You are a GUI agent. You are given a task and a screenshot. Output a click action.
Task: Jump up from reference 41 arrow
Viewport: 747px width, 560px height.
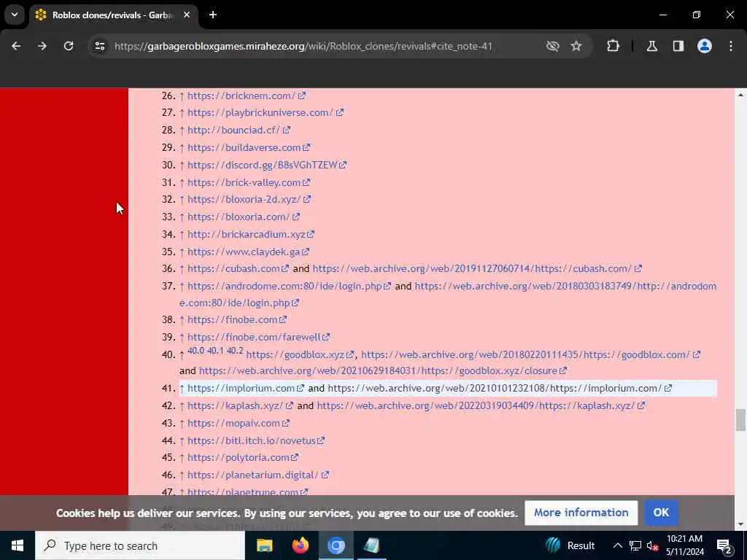click(182, 389)
